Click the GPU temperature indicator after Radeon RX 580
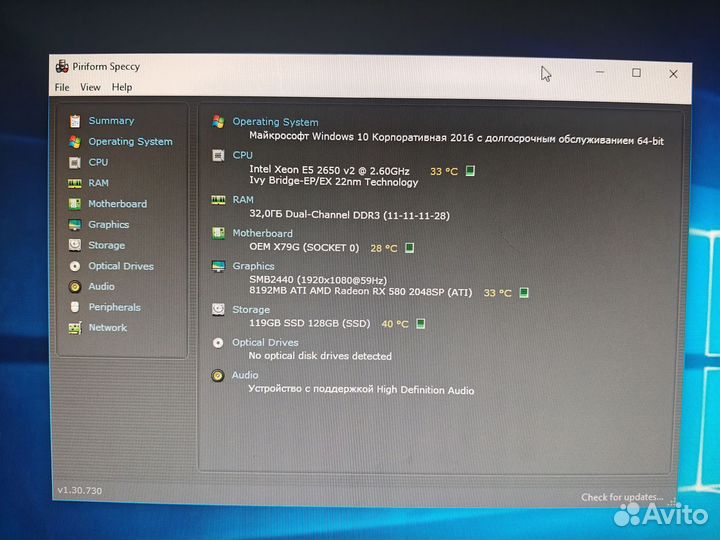 (x=523, y=292)
